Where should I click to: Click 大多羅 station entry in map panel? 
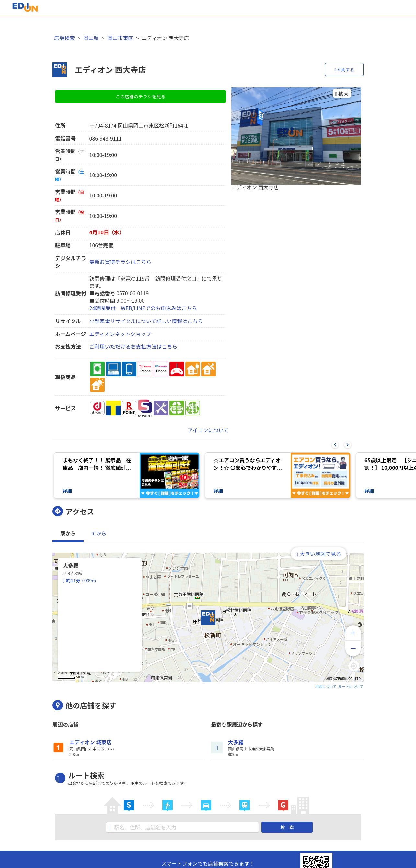click(99, 573)
